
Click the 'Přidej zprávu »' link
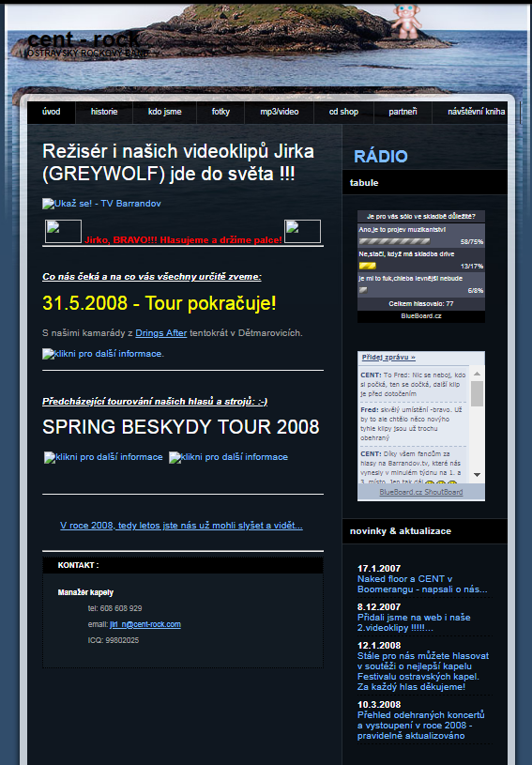pos(388,357)
